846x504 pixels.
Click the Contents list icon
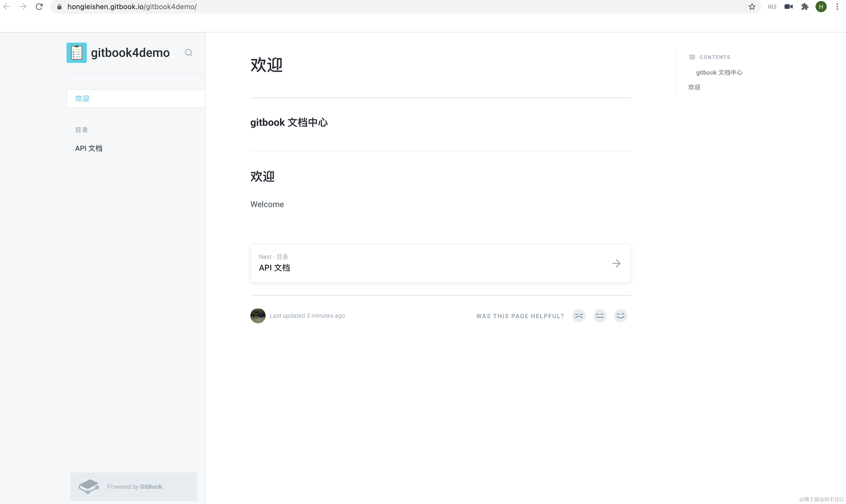(x=692, y=57)
